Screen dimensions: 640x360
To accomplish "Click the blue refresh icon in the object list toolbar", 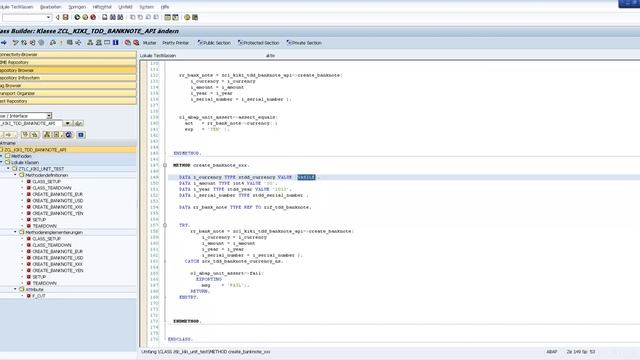I will pyautogui.click(x=69, y=135).
